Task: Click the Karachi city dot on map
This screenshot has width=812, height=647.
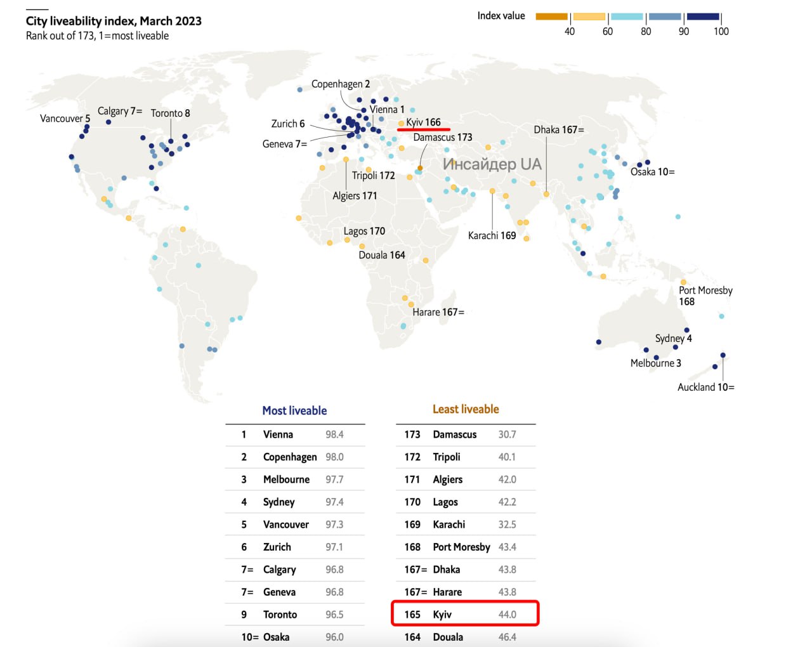Action: pos(492,191)
